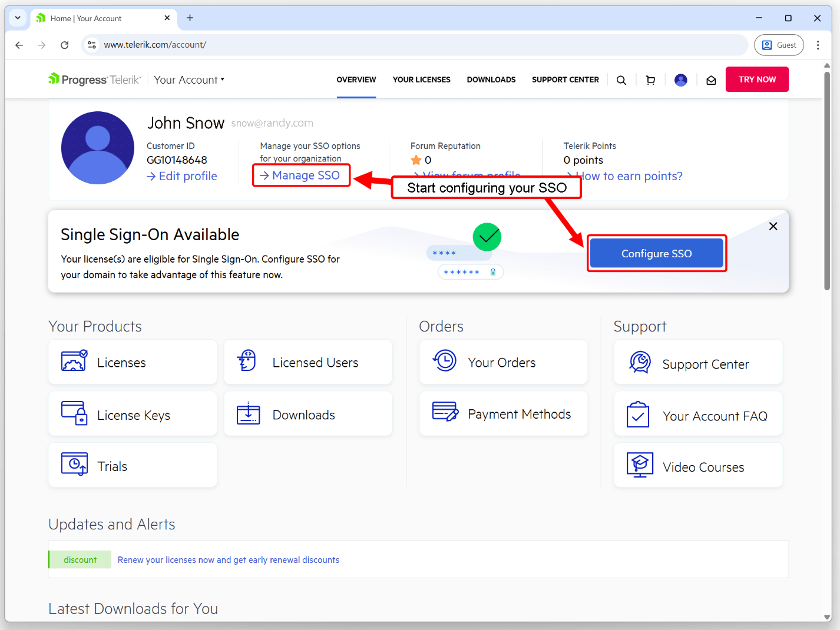The image size is (840, 630).
Task: Click the Try Now button
Action: click(x=757, y=79)
